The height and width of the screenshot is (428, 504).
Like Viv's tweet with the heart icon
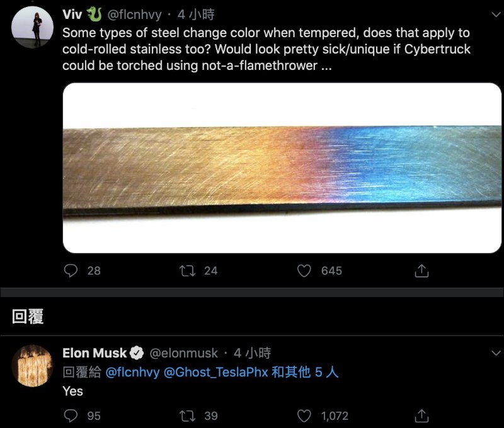pos(304,271)
